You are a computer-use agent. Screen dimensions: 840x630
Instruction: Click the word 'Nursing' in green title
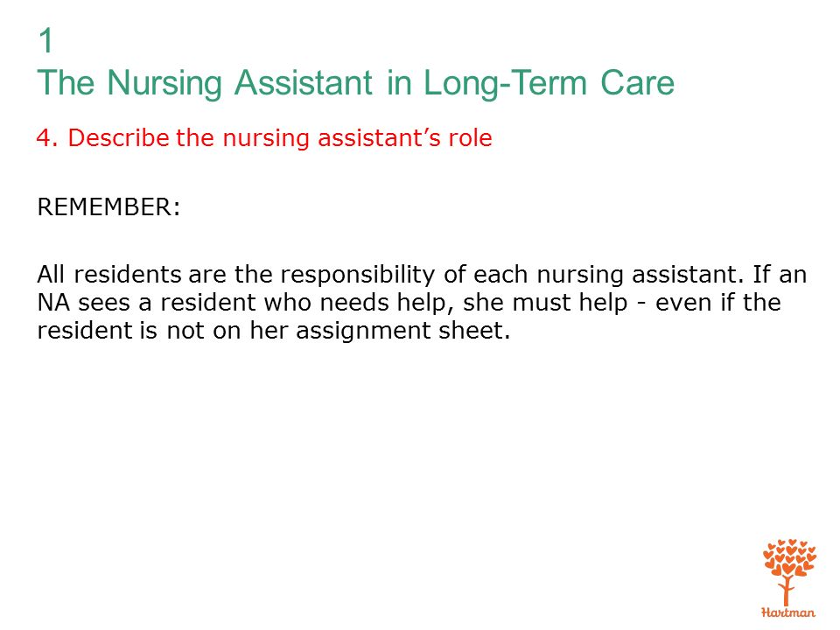tap(164, 84)
